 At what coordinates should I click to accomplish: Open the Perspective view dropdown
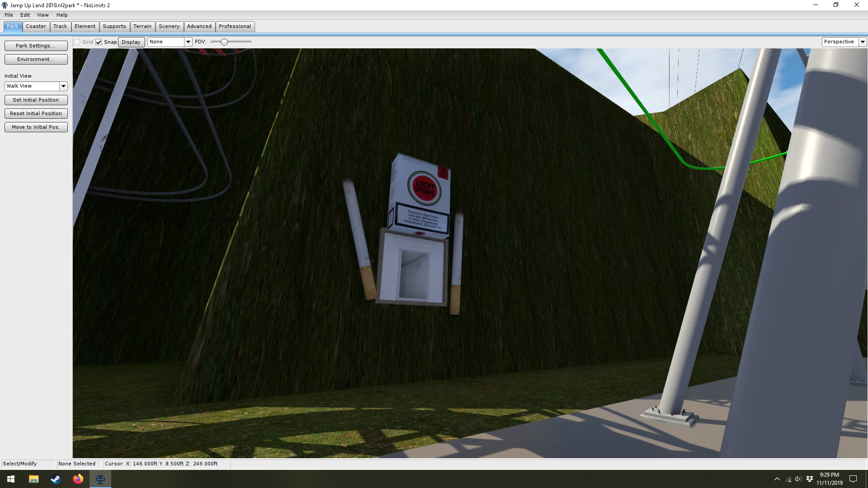(x=863, y=42)
